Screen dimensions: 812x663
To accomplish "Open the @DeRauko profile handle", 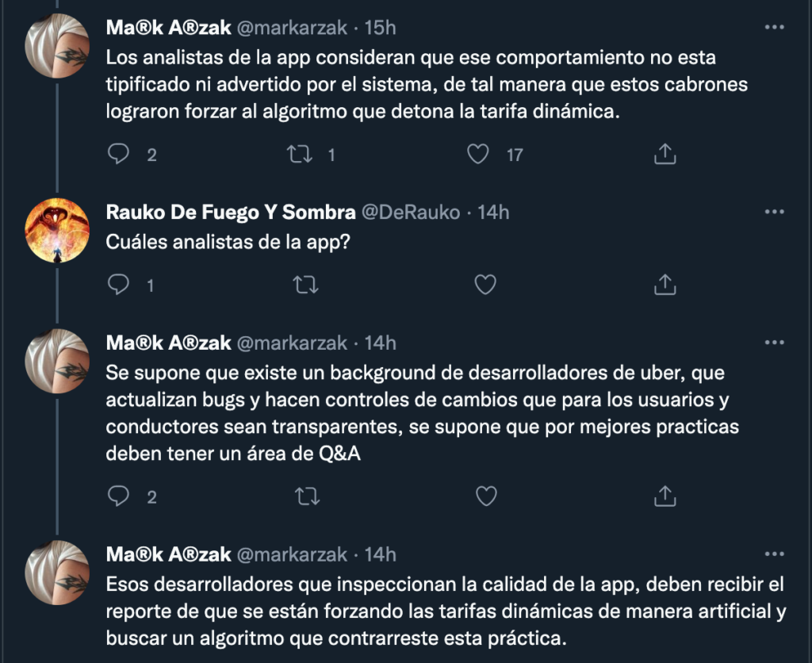I will pos(412,213).
